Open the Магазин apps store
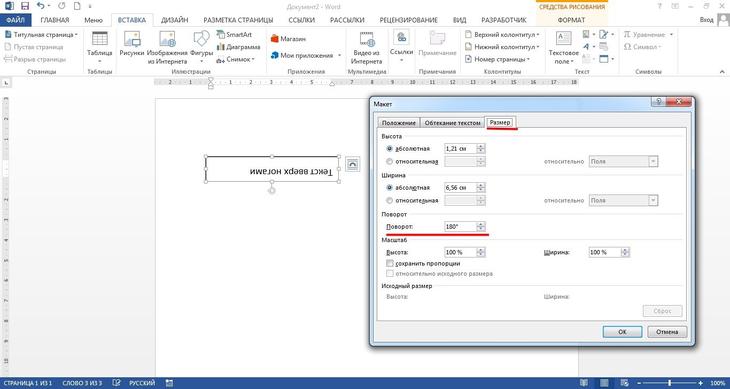The width and height of the screenshot is (730, 389). (x=288, y=39)
